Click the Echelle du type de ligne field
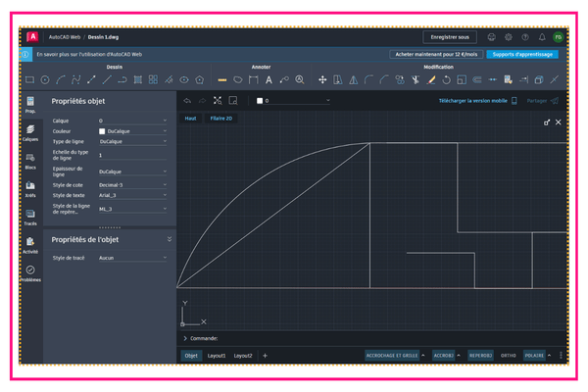 [x=132, y=155]
